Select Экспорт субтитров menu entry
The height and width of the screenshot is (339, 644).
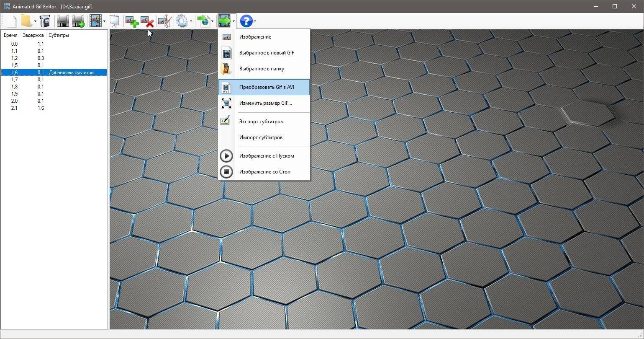point(264,122)
